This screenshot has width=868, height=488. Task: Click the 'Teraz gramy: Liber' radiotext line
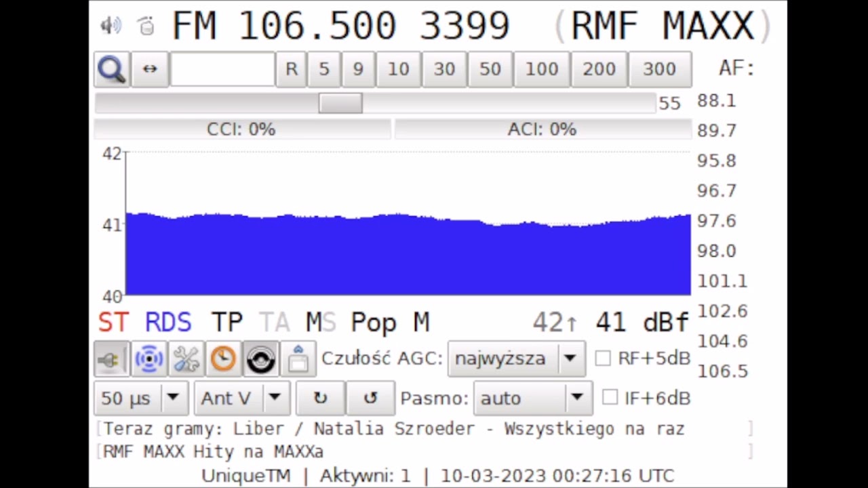(x=395, y=429)
